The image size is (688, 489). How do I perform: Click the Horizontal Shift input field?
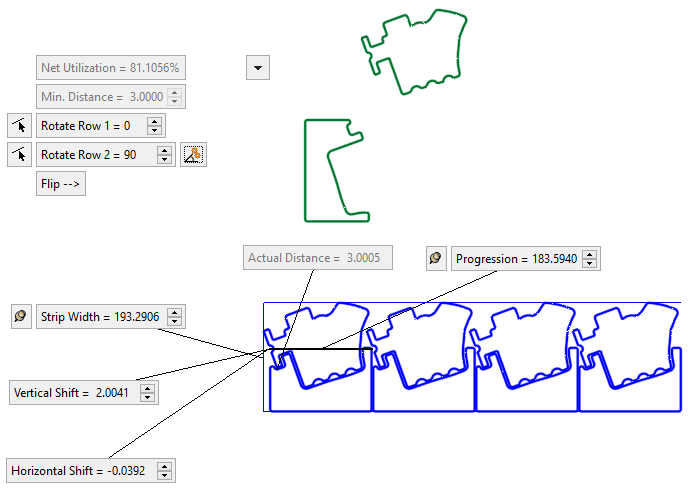click(x=91, y=471)
